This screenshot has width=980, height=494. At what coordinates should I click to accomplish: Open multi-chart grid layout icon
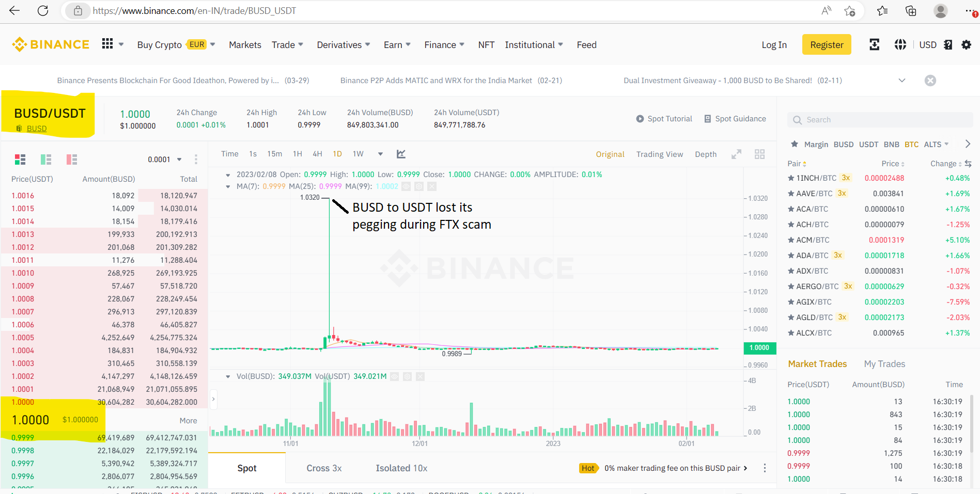coord(759,154)
